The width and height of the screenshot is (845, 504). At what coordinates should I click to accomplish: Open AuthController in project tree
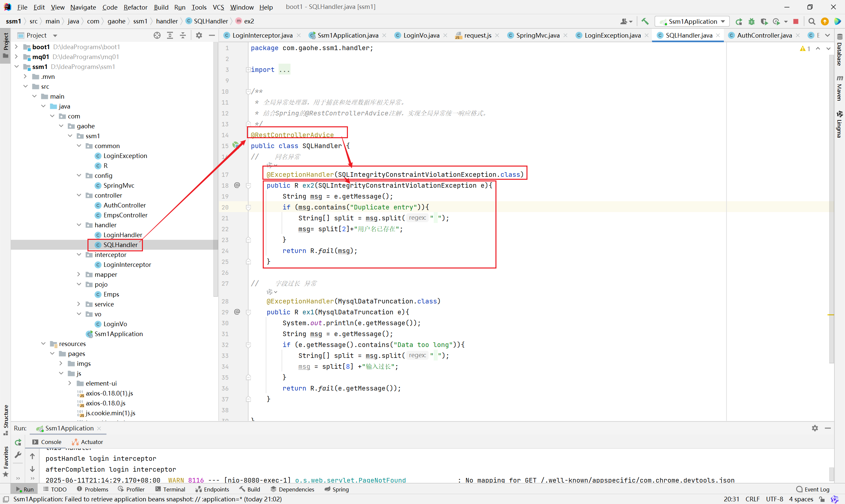click(124, 205)
